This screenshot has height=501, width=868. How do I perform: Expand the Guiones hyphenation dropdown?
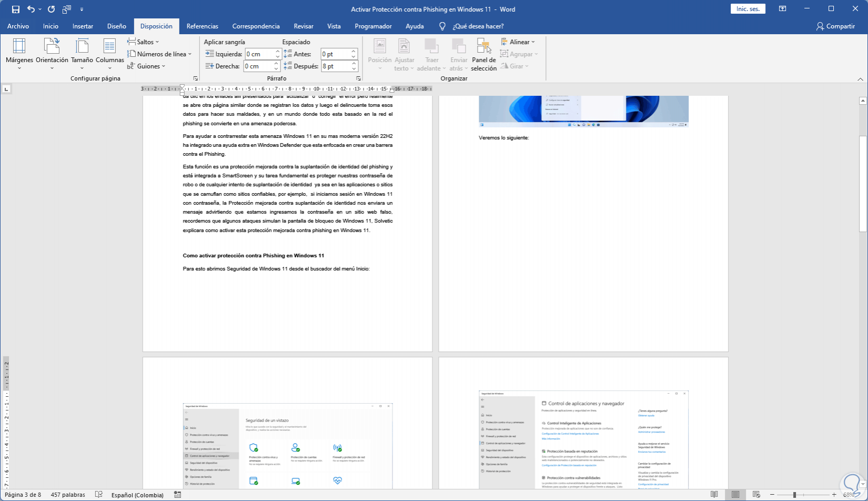146,66
